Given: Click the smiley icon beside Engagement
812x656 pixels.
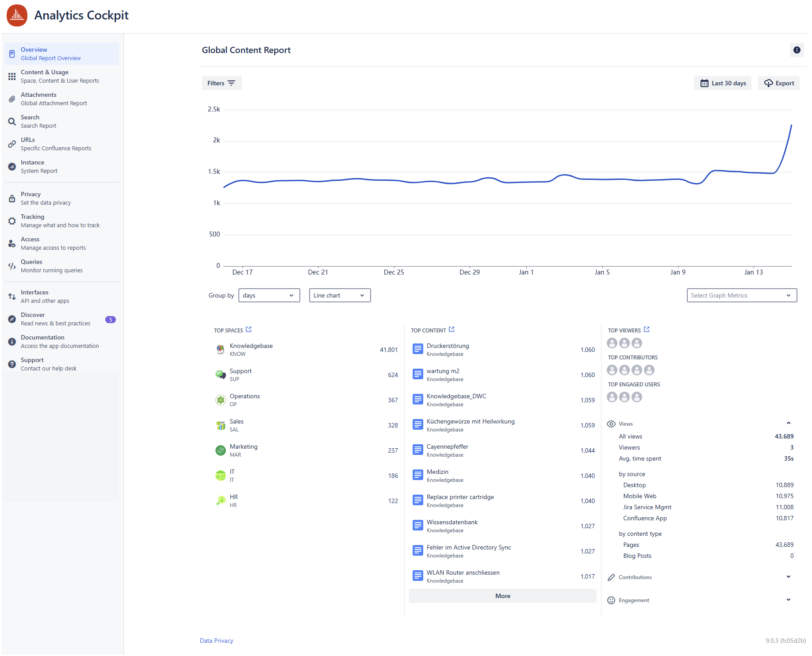Looking at the screenshot, I should tap(611, 600).
